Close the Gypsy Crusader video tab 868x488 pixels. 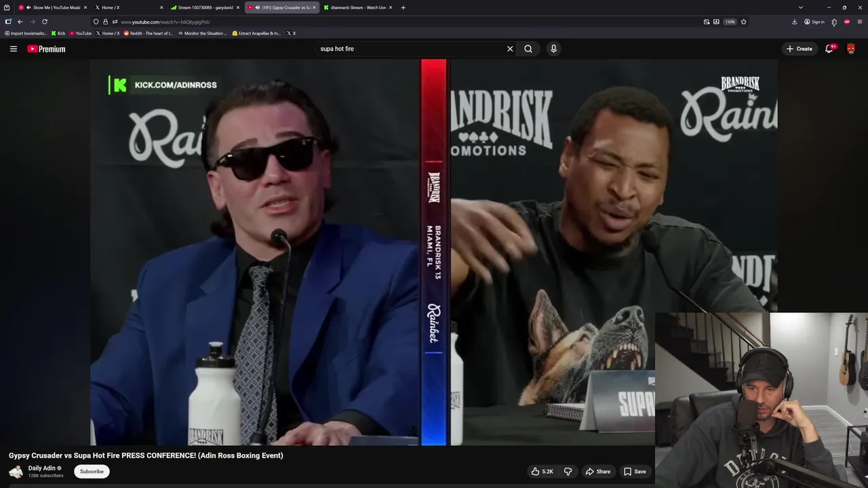[x=314, y=7]
